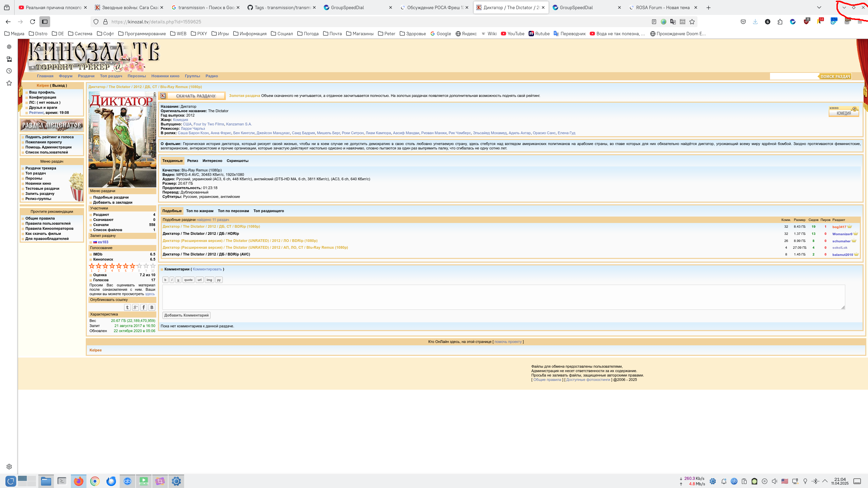Open extensions puzzle-piece menu
This screenshot has height=488, width=868.
tap(780, 22)
